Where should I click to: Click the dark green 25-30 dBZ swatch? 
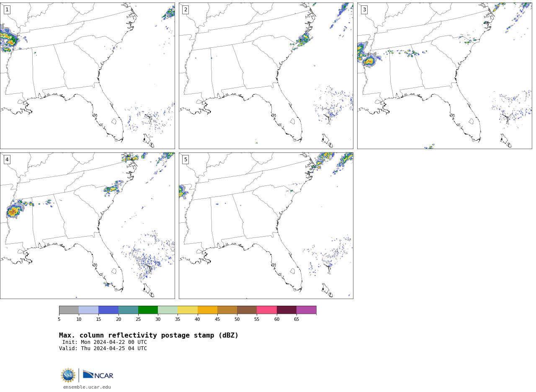(148, 310)
